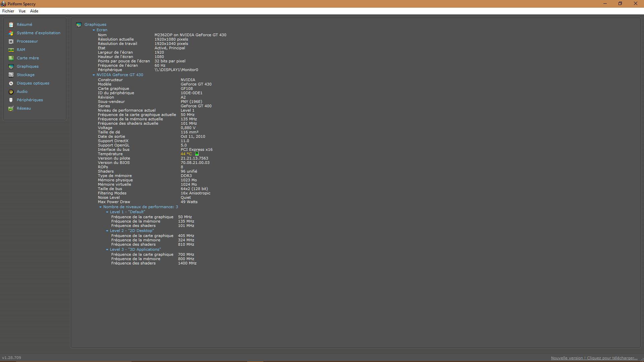This screenshot has width=644, height=362.
Task: Click the Graphiques header monitor icon
Action: 79,25
